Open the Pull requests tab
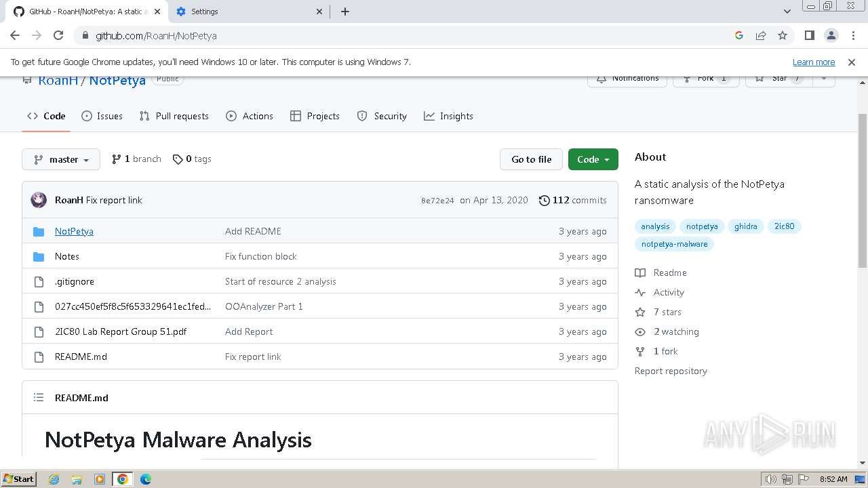 174,116
